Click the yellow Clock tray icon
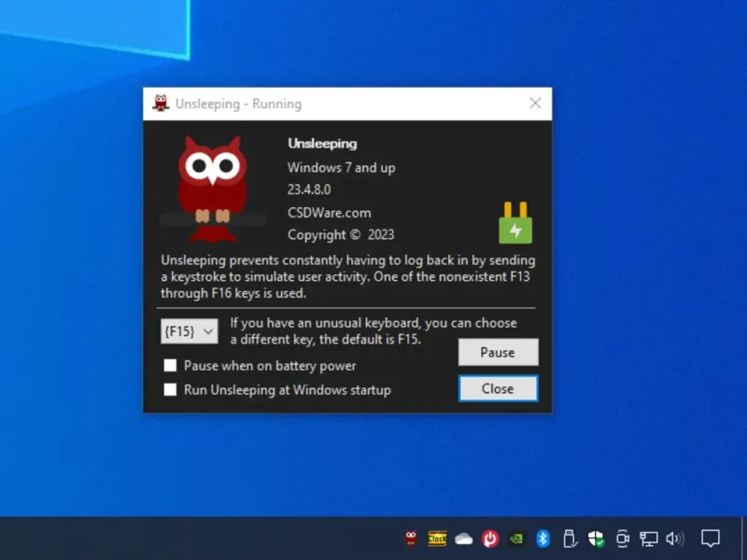This screenshot has width=747, height=560. tap(437, 539)
